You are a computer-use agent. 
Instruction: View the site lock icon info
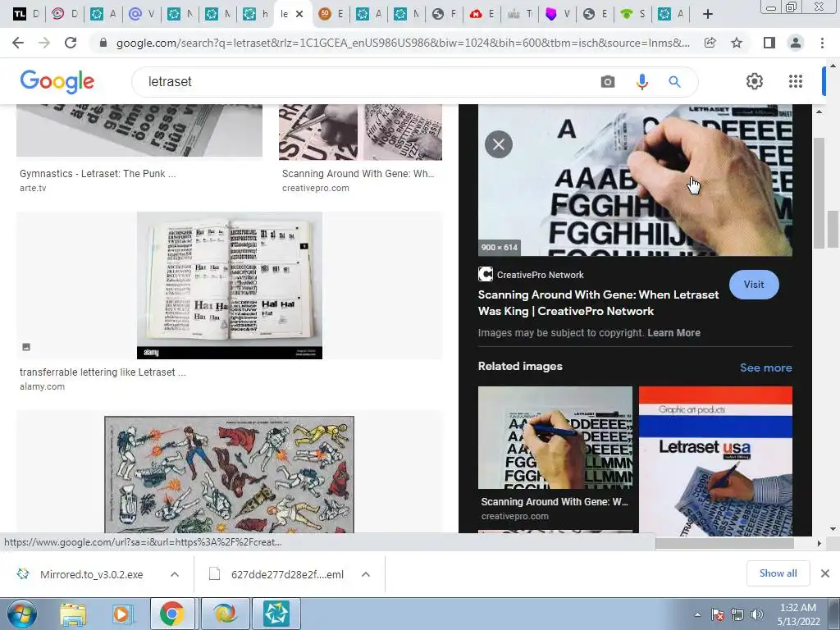click(103, 43)
